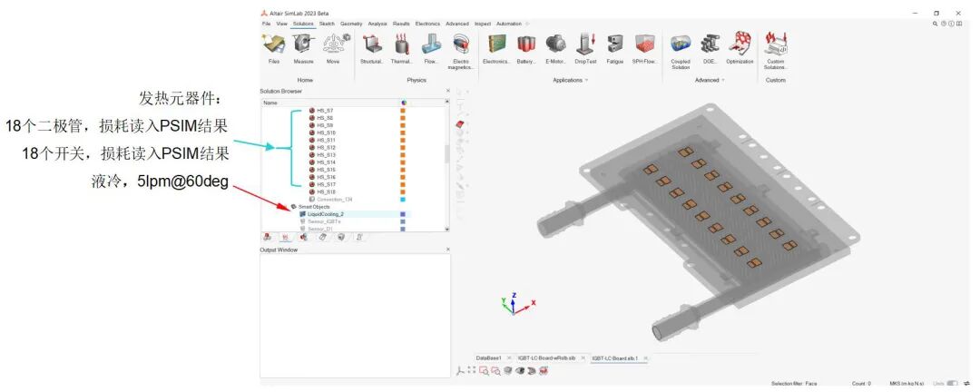Click the orange color swatch for HS_S7
This screenshot has width=980, height=392.
coord(403,111)
